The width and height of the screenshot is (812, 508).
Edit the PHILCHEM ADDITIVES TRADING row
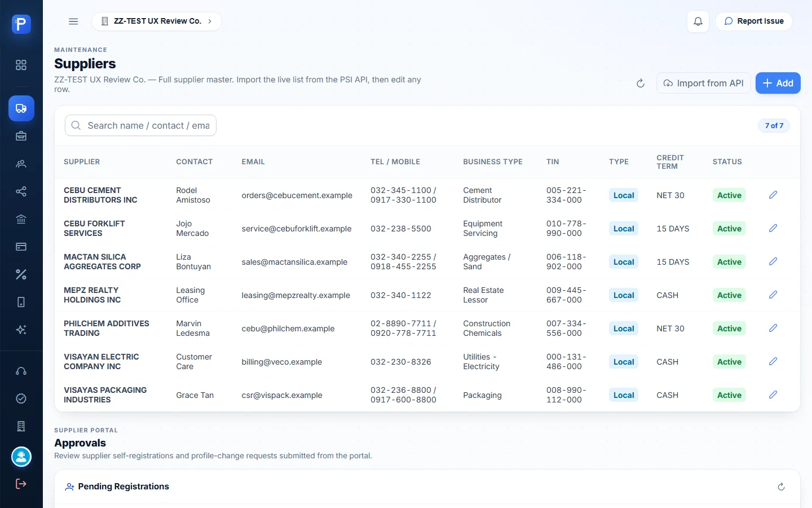pos(773,328)
